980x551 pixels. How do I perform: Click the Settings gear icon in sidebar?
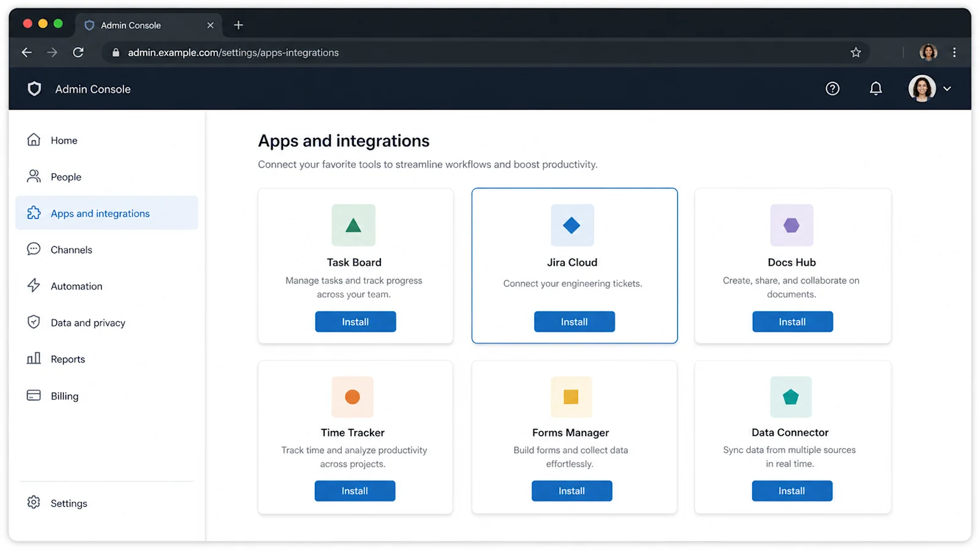tap(34, 503)
